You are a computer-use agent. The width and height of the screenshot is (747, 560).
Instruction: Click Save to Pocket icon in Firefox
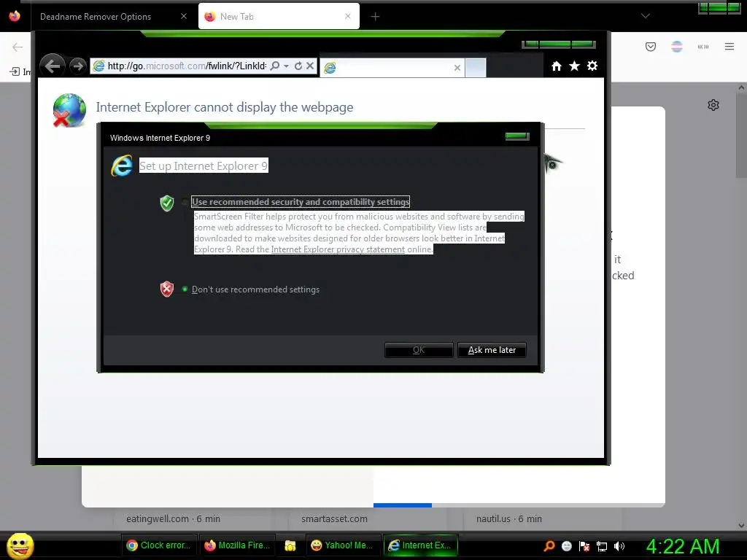651,47
